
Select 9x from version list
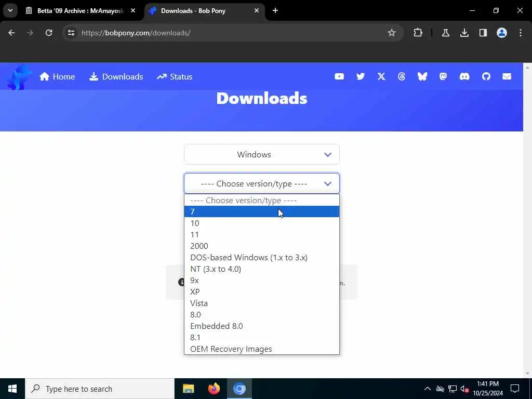tap(262, 280)
